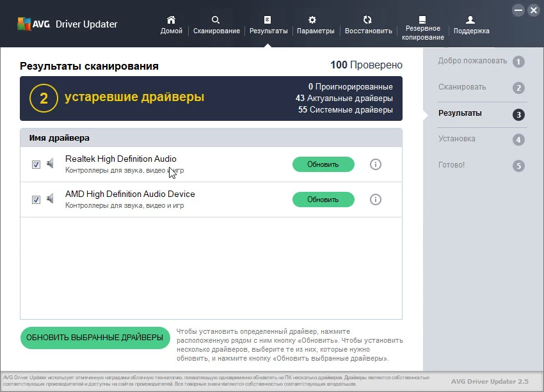The image size is (544, 392).
Task: Select step 4 Установка in sidebar
Action: [481, 139]
